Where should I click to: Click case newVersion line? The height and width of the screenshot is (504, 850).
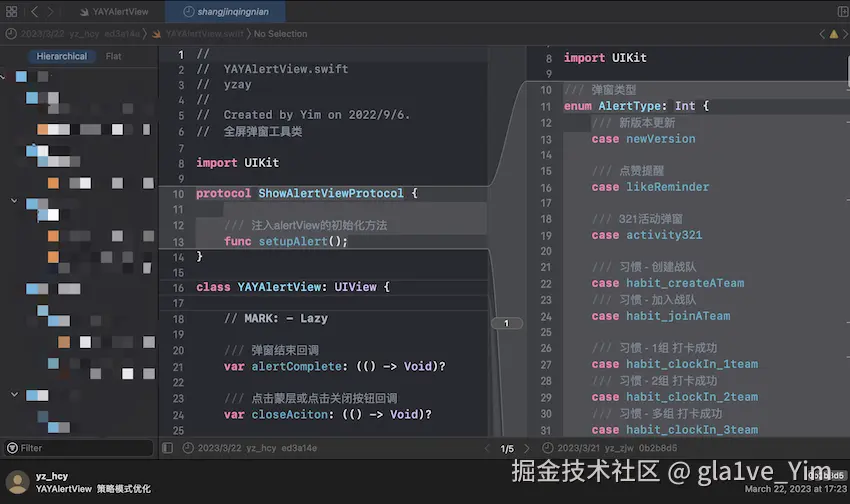pos(643,139)
